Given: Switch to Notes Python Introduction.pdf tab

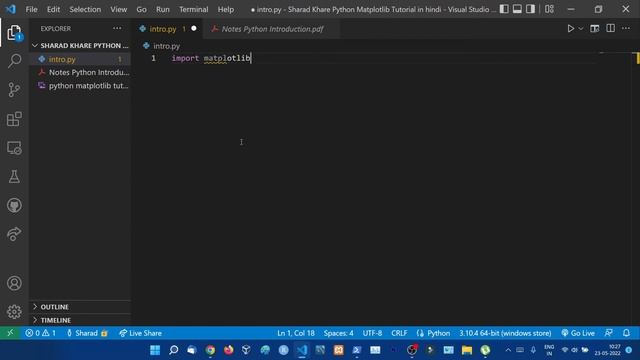Looking at the screenshot, I should (272, 29).
